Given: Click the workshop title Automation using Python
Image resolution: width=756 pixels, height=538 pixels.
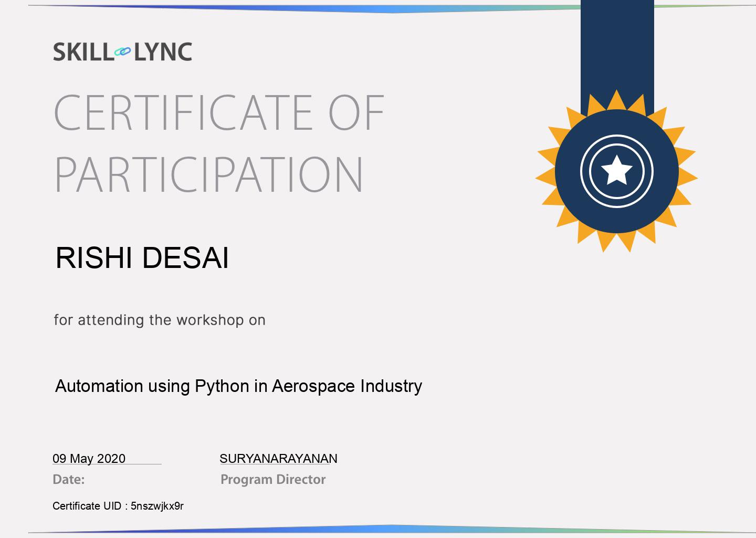Looking at the screenshot, I should coord(239,386).
